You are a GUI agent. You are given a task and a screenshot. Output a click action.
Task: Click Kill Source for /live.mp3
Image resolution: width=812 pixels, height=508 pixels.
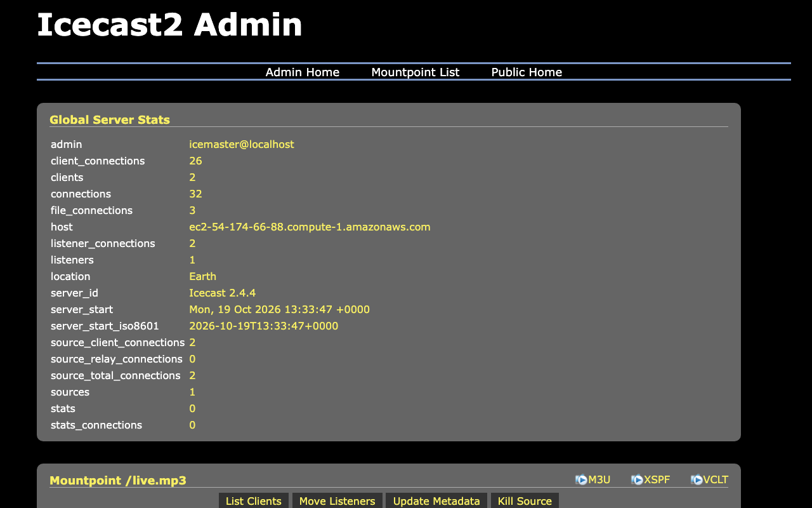525,501
